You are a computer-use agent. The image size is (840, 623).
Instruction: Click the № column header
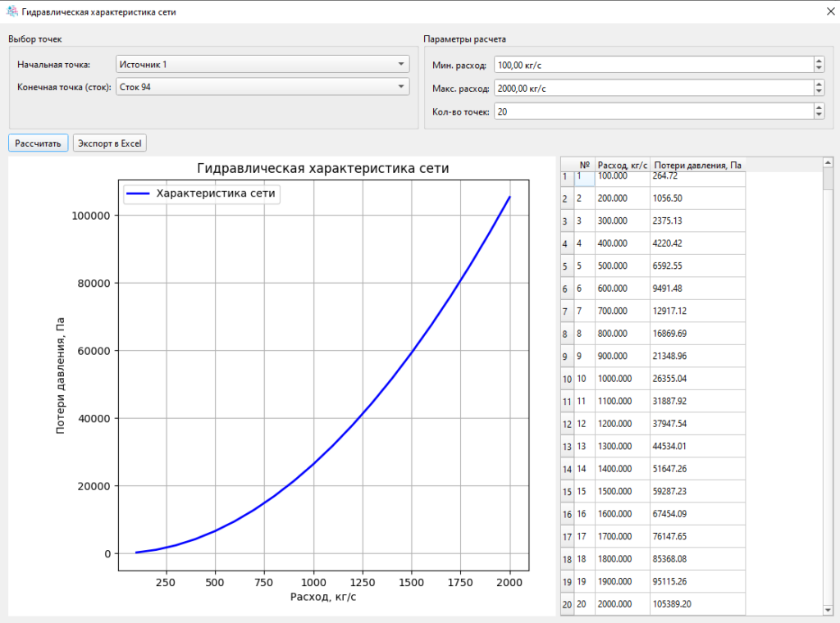coord(584,165)
